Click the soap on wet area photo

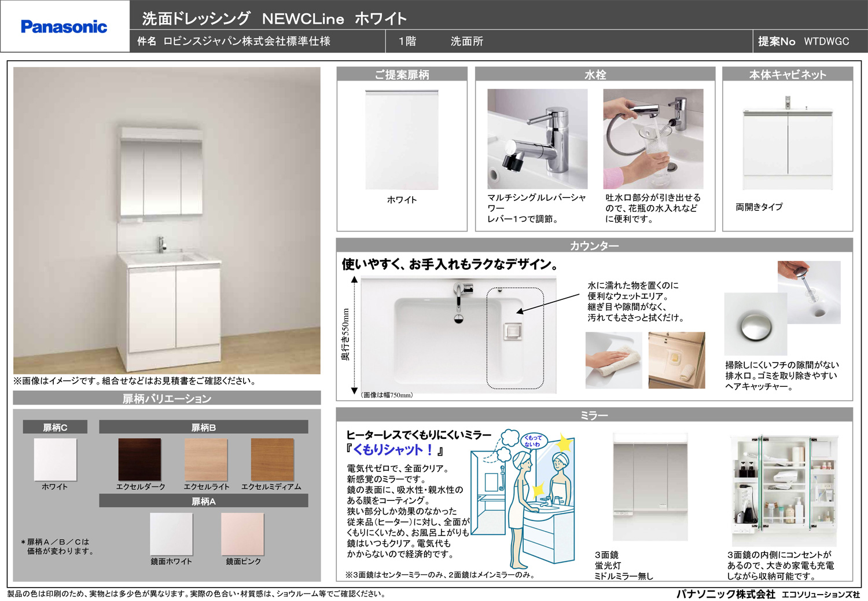(676, 360)
